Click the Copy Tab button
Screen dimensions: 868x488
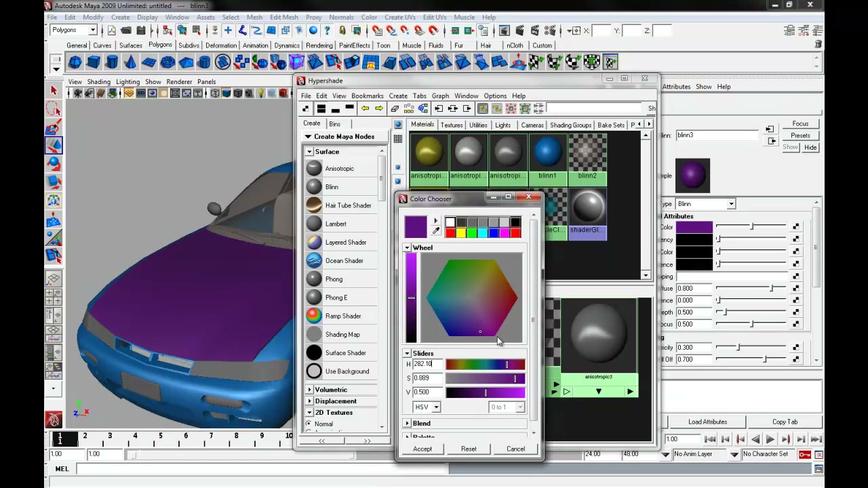pos(785,422)
